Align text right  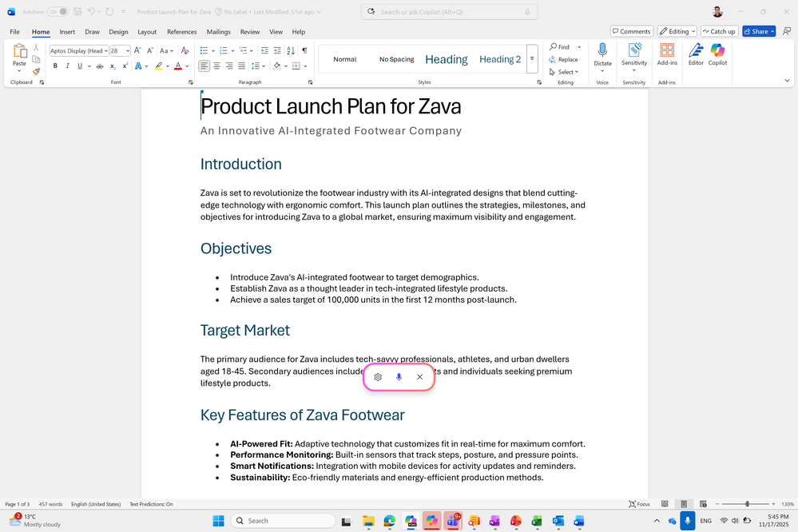click(x=229, y=66)
